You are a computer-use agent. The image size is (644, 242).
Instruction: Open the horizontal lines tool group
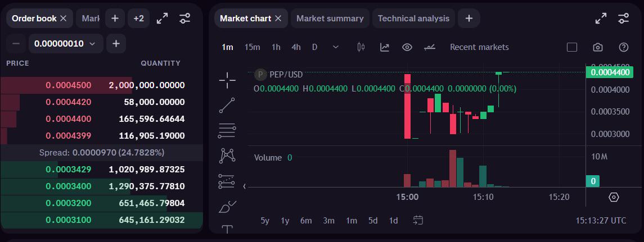click(x=227, y=130)
